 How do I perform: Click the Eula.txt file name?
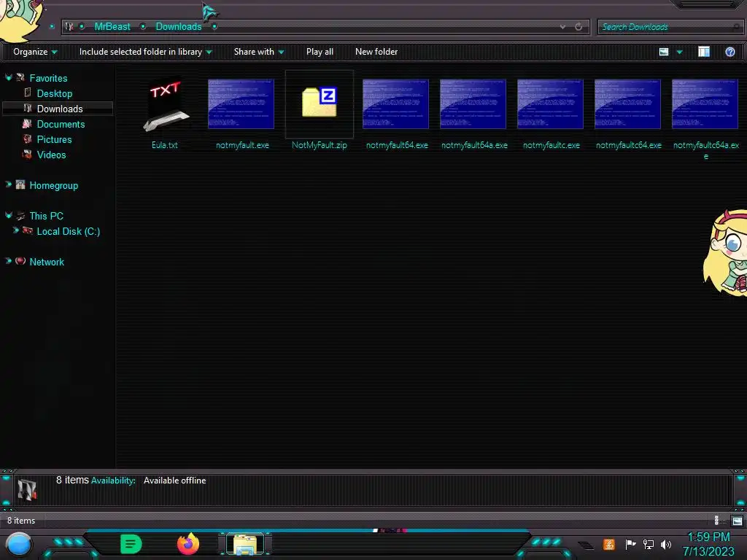165,145
